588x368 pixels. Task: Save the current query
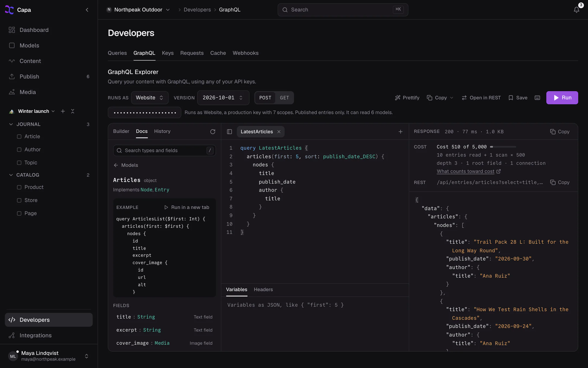point(518,98)
